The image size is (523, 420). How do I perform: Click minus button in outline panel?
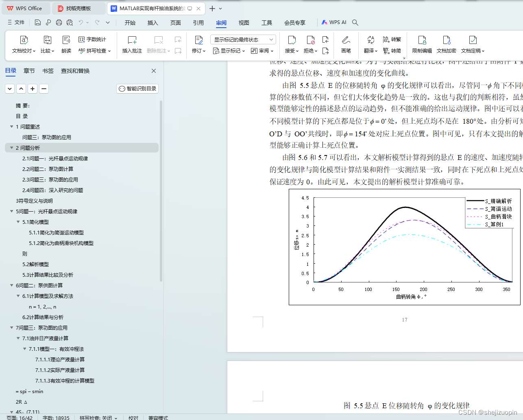point(44,88)
